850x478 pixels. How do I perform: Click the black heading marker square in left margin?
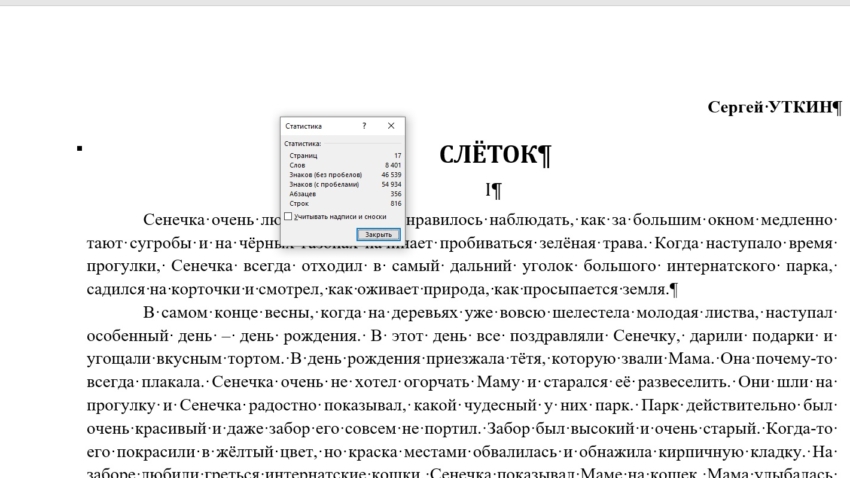[x=80, y=149]
